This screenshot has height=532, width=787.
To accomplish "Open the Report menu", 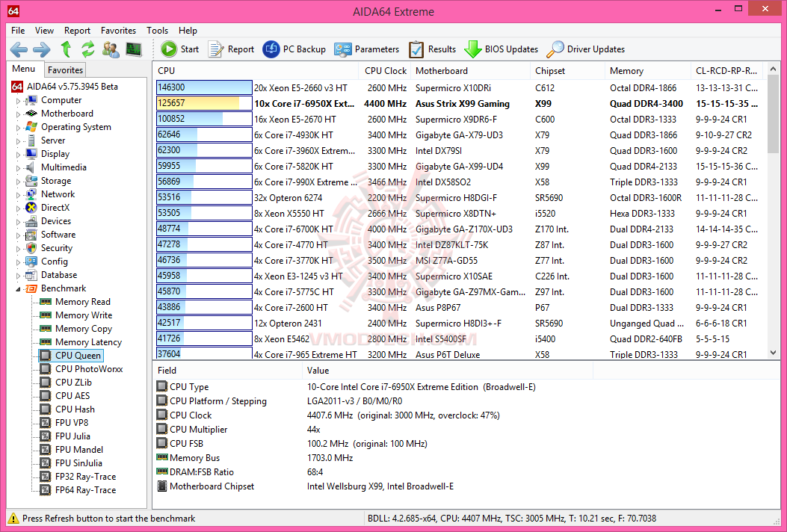I will click(77, 31).
